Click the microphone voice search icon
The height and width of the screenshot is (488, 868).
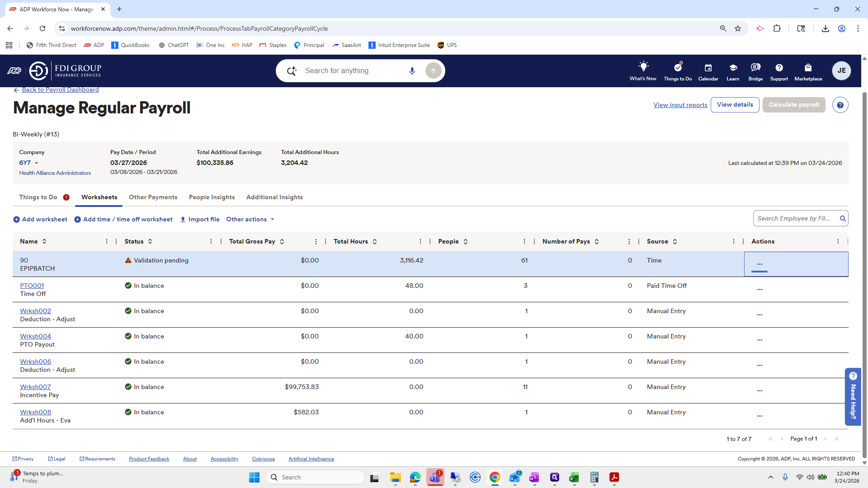(x=412, y=71)
